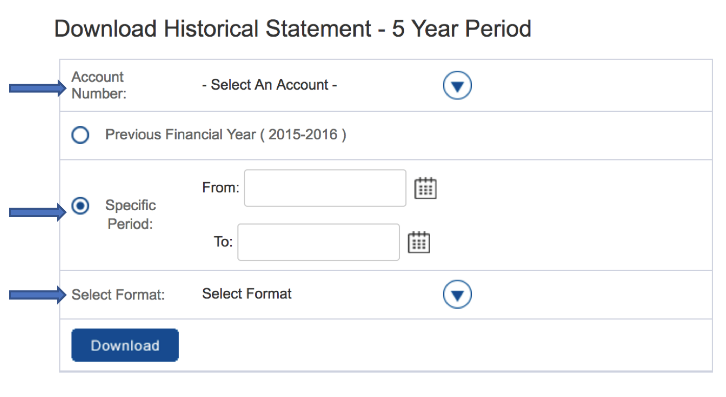Click the 'Previous Financial Year (2015-2016)' label
The height and width of the screenshot is (397, 726).
click(225, 134)
